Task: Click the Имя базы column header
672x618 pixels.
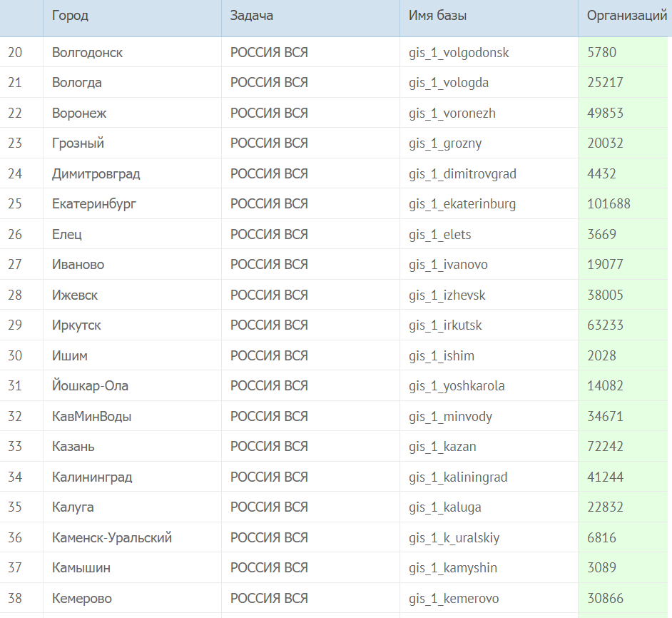Action: click(x=438, y=16)
